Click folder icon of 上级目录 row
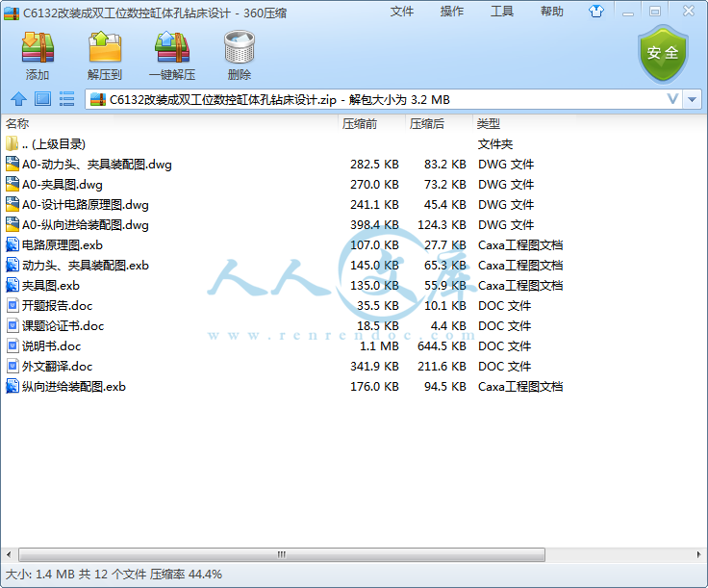This screenshot has width=708, height=588. [x=13, y=143]
